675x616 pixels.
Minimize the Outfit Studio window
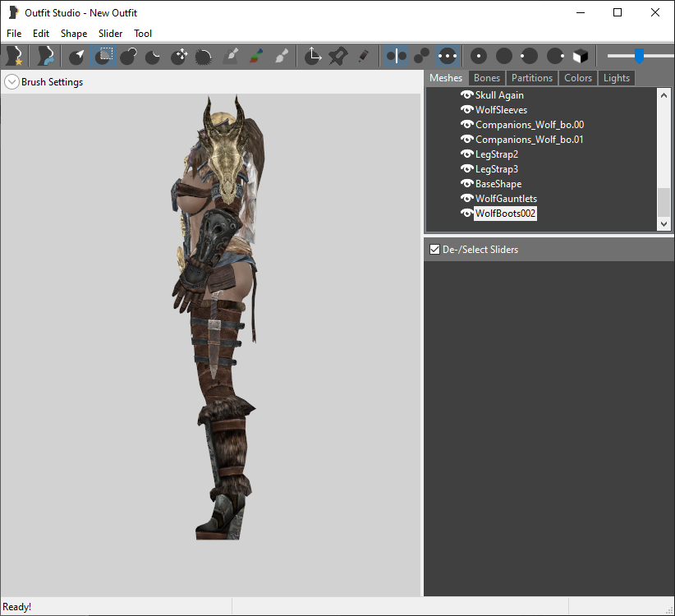(581, 12)
